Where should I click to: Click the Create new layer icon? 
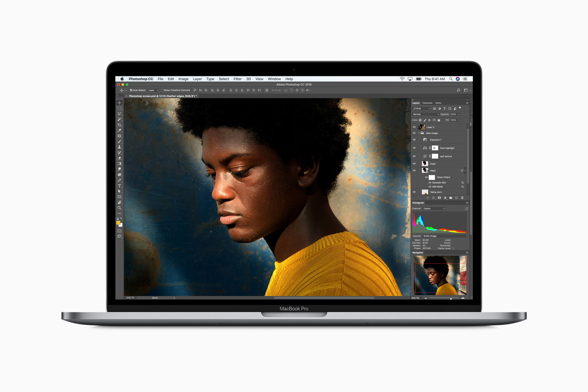coord(456,198)
